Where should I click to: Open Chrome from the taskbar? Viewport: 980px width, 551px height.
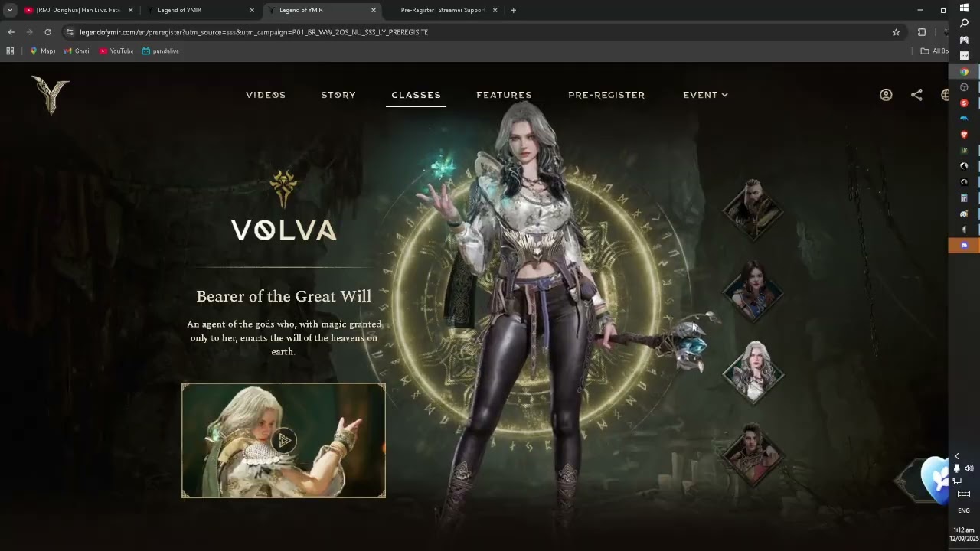click(964, 72)
